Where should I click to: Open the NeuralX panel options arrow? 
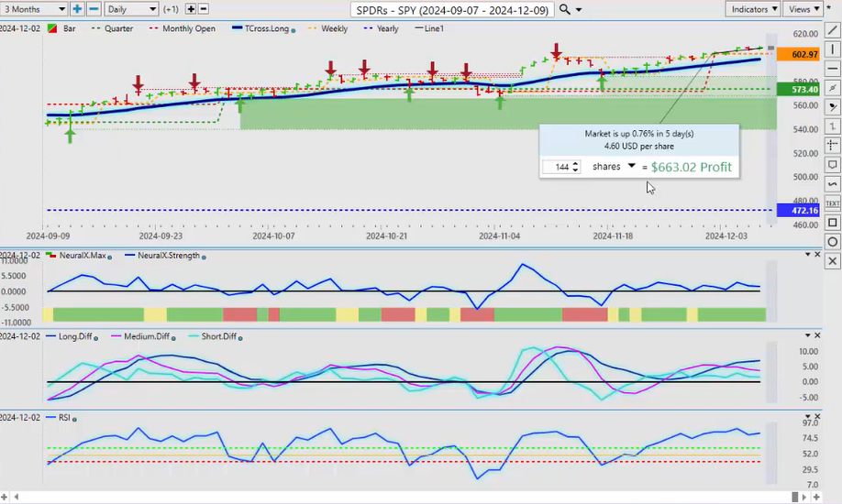[808, 255]
